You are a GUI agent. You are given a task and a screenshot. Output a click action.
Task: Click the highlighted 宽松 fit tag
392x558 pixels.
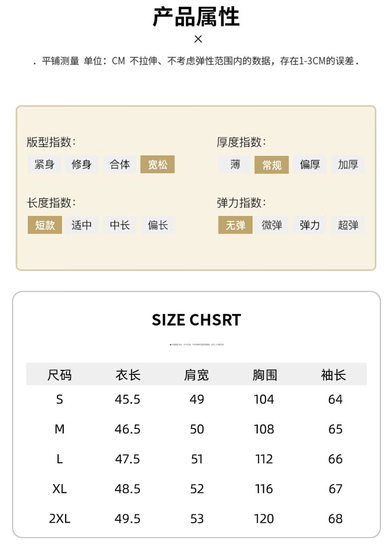pos(158,164)
